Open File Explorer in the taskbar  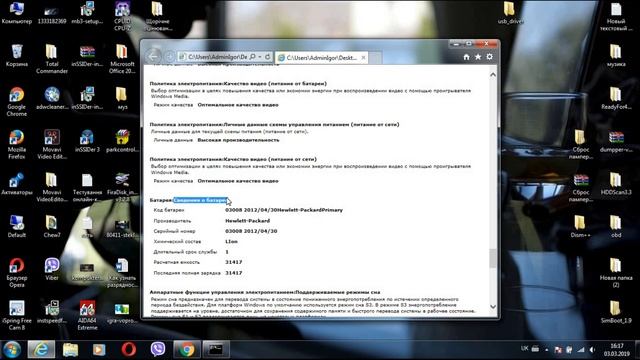tap(70, 350)
